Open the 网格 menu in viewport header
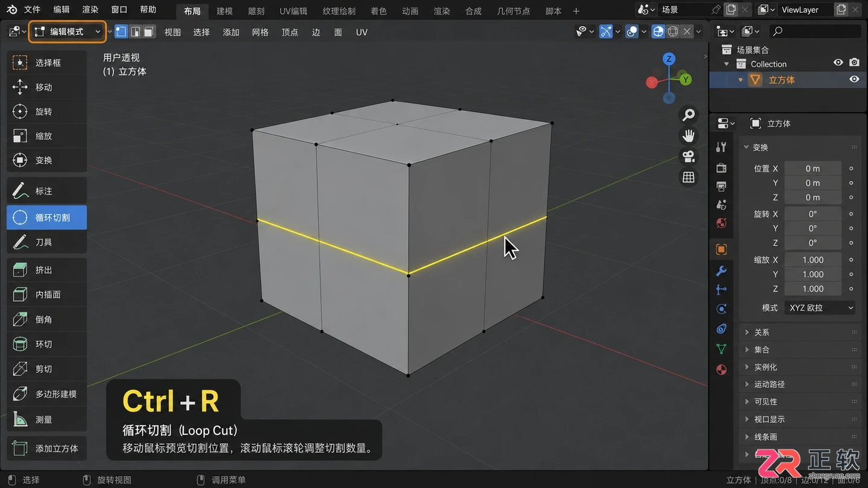This screenshot has width=868, height=488. (x=260, y=32)
